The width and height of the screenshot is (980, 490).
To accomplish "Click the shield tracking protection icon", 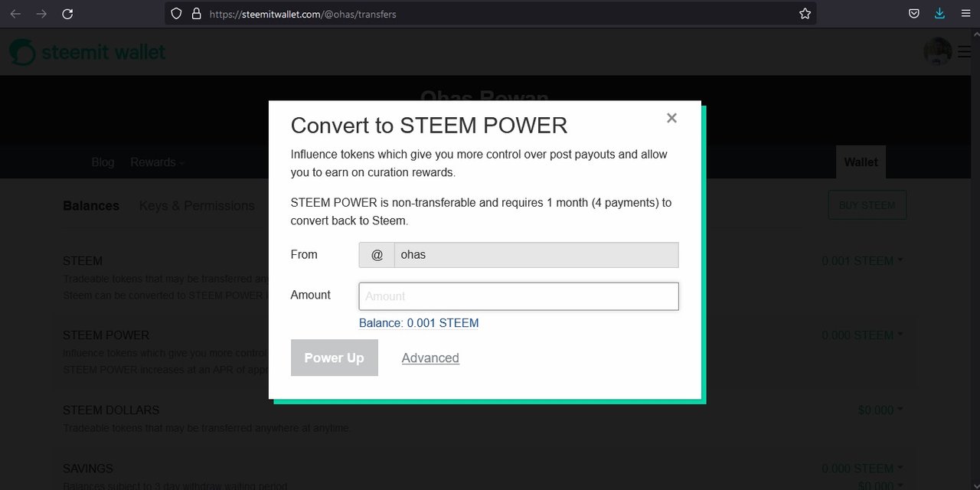I will pos(176,14).
